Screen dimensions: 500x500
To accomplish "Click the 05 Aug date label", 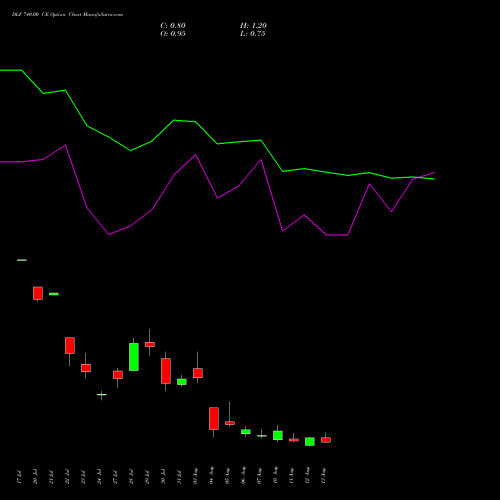I will click(x=227, y=476).
